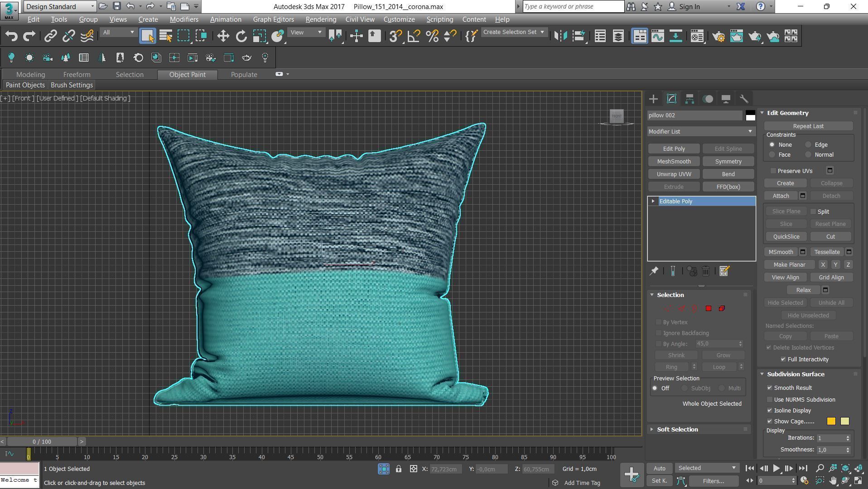868x489 pixels.
Task: Open the Brush Settings panel tab
Action: tap(72, 85)
